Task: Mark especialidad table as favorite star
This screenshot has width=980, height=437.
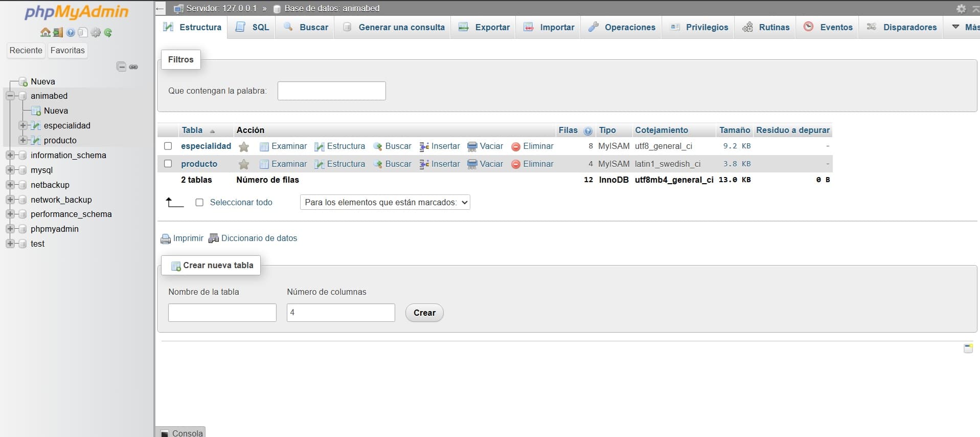Action: pos(244,147)
